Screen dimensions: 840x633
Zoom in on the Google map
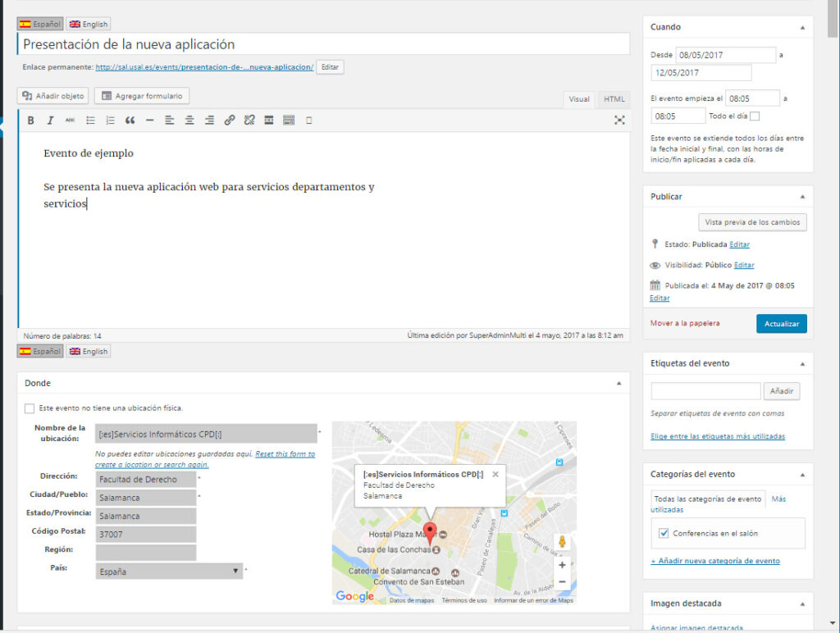pyautogui.click(x=562, y=565)
